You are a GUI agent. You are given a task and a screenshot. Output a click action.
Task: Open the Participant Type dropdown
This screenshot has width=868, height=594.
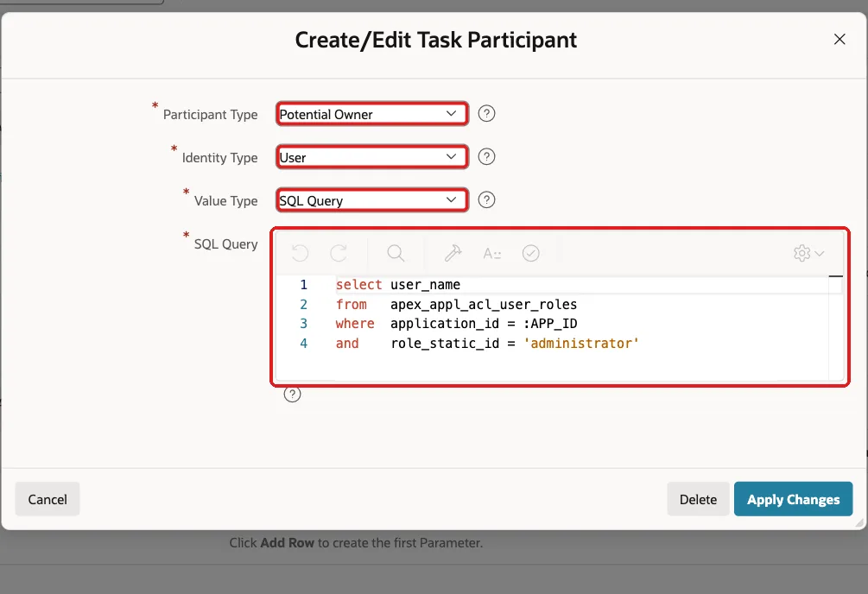(372, 114)
